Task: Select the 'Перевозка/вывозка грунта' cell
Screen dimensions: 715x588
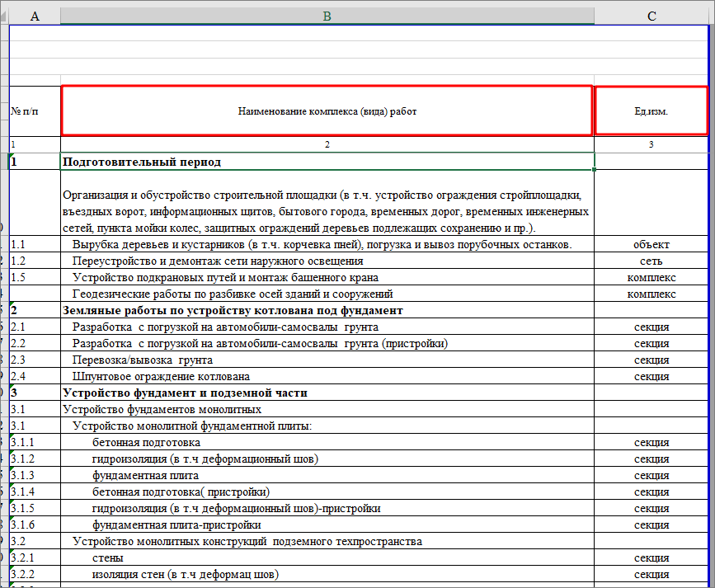Action: (x=143, y=360)
